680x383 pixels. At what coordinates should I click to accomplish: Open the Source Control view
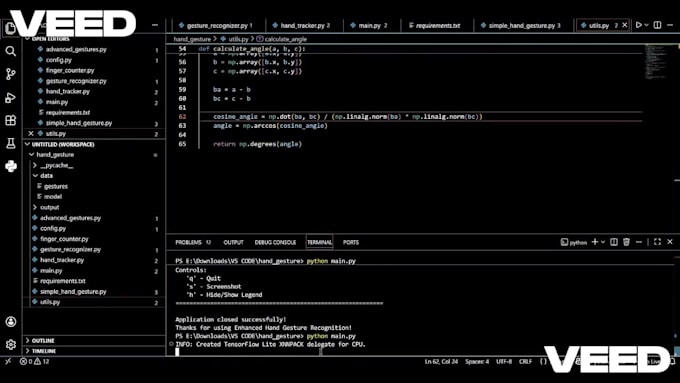click(x=10, y=74)
